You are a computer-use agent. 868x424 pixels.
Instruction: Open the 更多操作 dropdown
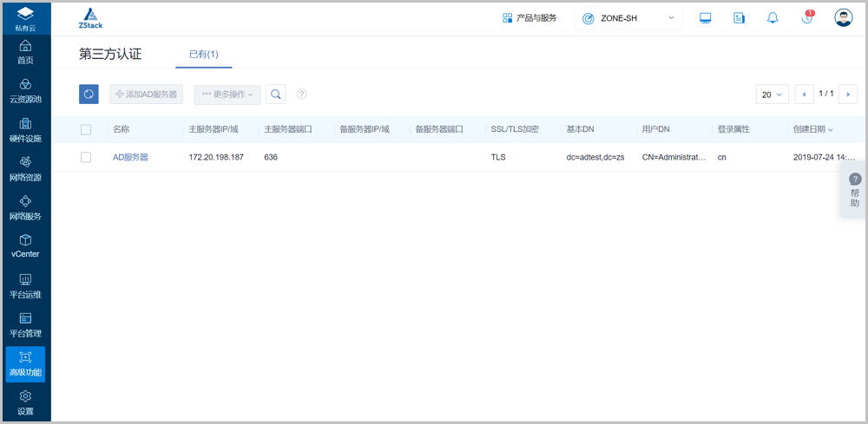click(x=227, y=94)
